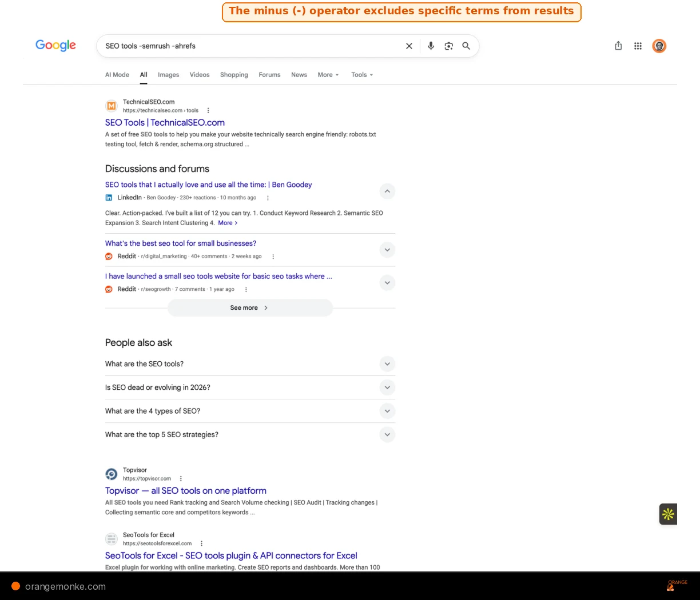Open 'Topvisor — all SEO tools on one platform'
Screen dimensions: 700x600
(186, 491)
